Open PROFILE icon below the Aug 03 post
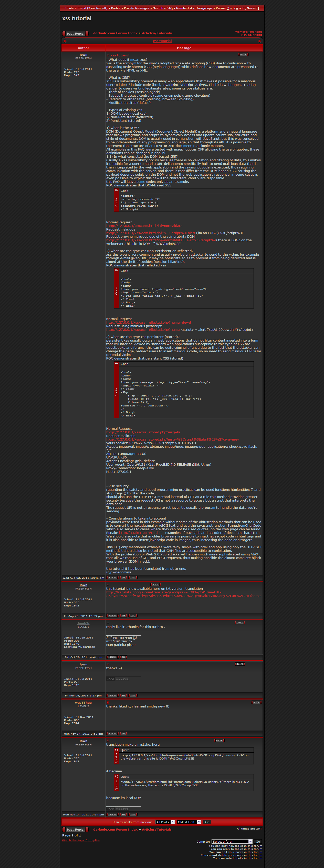 click(x=112, y=578)
